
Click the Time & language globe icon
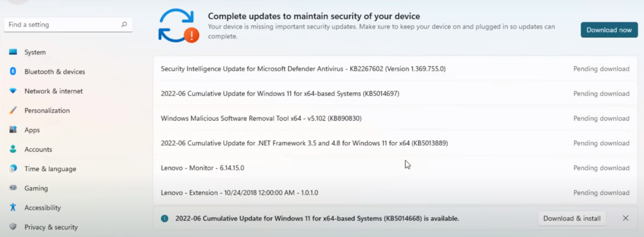point(13,168)
